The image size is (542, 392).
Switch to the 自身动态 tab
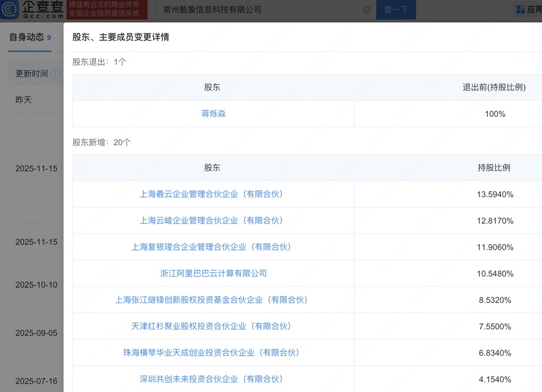pos(27,37)
